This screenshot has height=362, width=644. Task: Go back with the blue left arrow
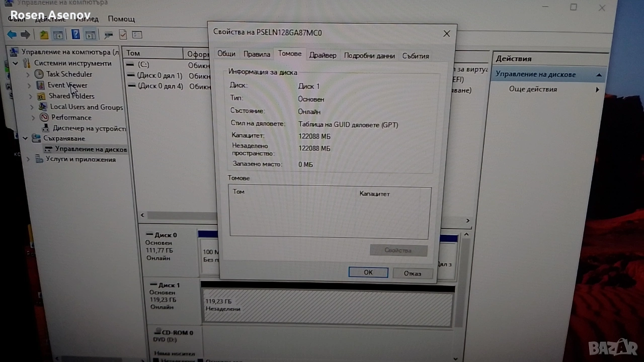(12, 35)
